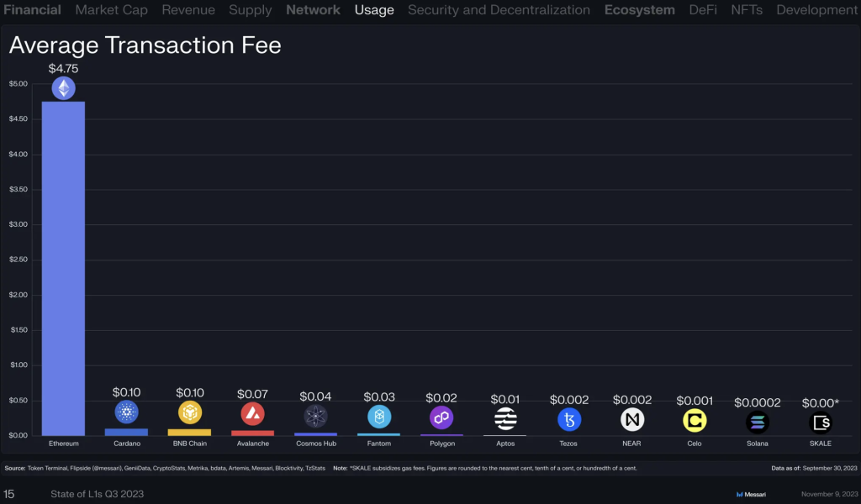This screenshot has width=861, height=504.
Task: Click the Tezos logo icon
Action: [569, 420]
